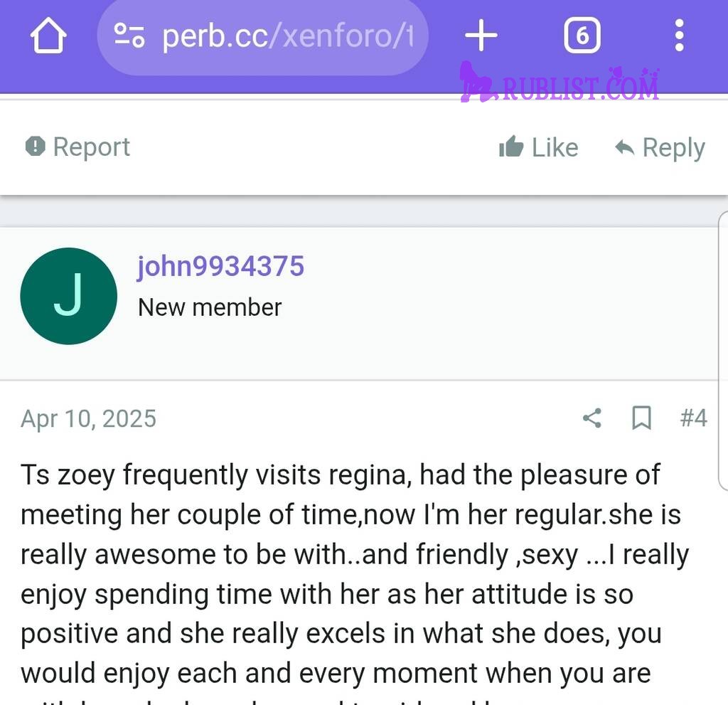Open permalink for post #4
Image resolution: width=728 pixels, height=705 pixels.
(694, 418)
